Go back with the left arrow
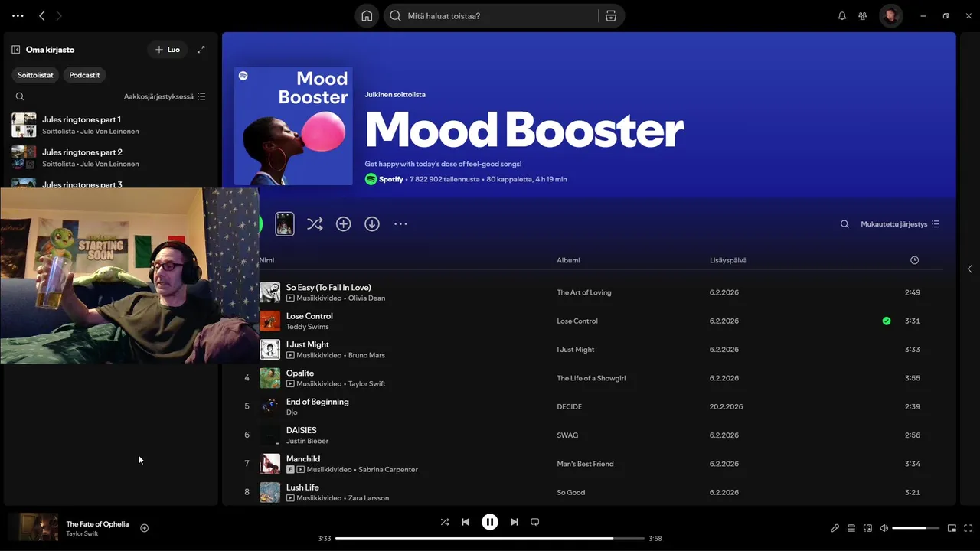980x551 pixels. coord(42,15)
